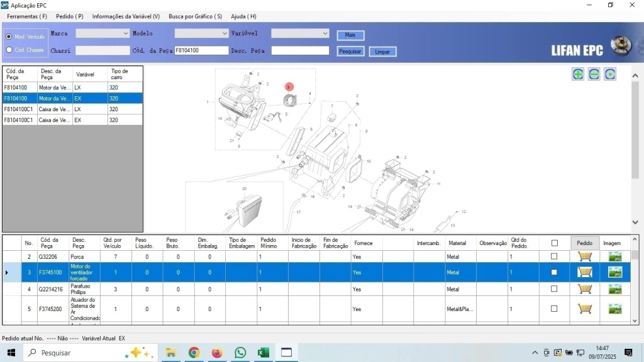Click cart icon for Parafuso Phillips row
644x362 pixels.
pos(585,289)
